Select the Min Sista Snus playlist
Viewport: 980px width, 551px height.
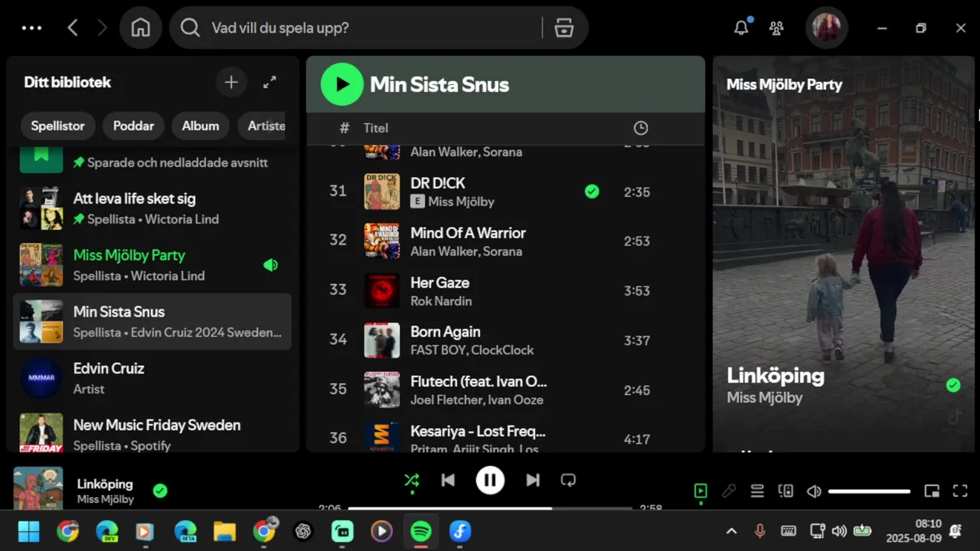(152, 321)
